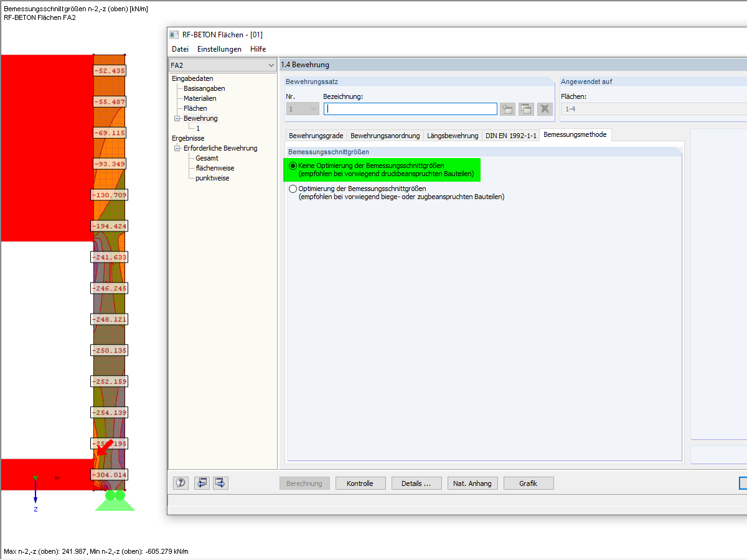Select flächenweise in the tree

pyautogui.click(x=215, y=168)
